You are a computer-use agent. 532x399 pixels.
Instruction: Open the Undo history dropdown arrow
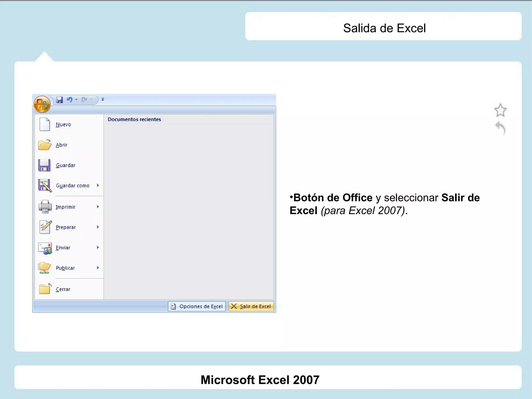(76, 100)
